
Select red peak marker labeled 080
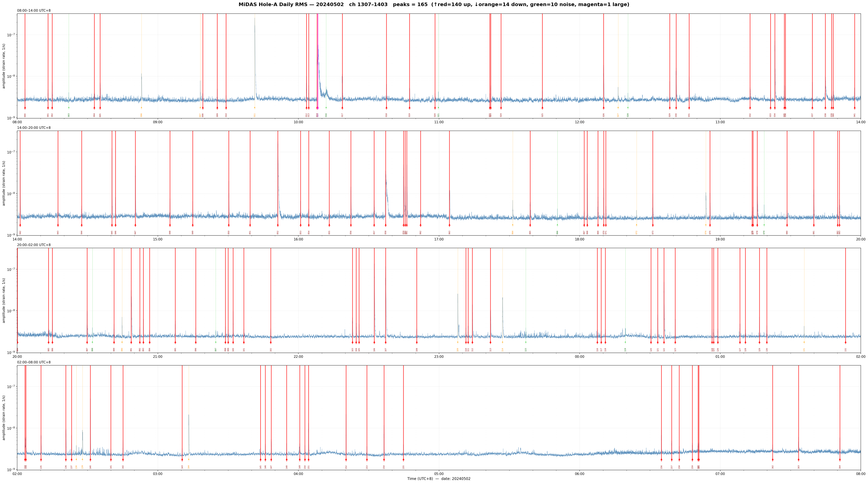[x=787, y=225]
